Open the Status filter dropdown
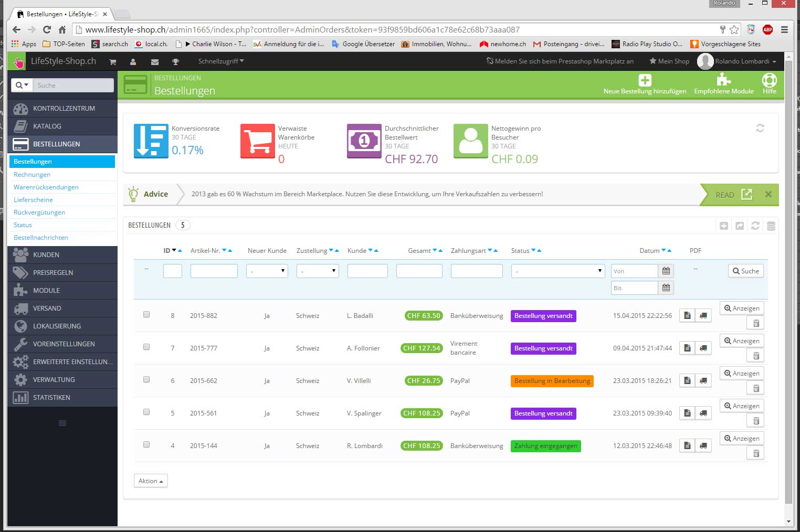This screenshot has height=532, width=800. (x=559, y=271)
